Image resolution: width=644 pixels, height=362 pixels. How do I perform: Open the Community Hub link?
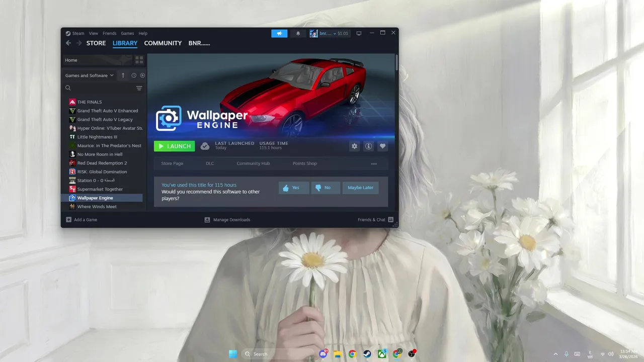(x=253, y=163)
